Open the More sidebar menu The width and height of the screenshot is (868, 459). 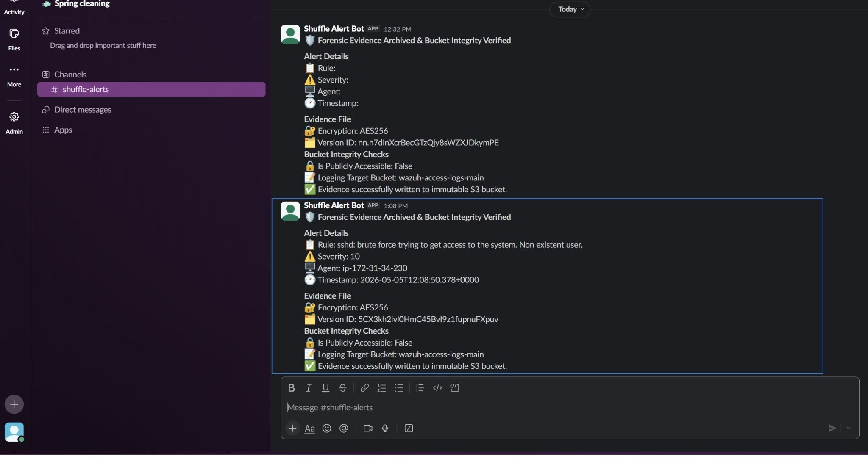pyautogui.click(x=14, y=76)
